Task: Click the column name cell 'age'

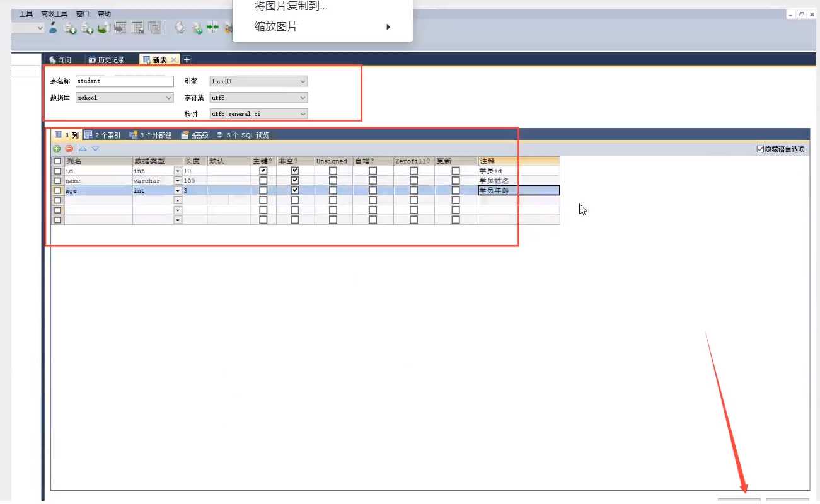Action: 98,190
